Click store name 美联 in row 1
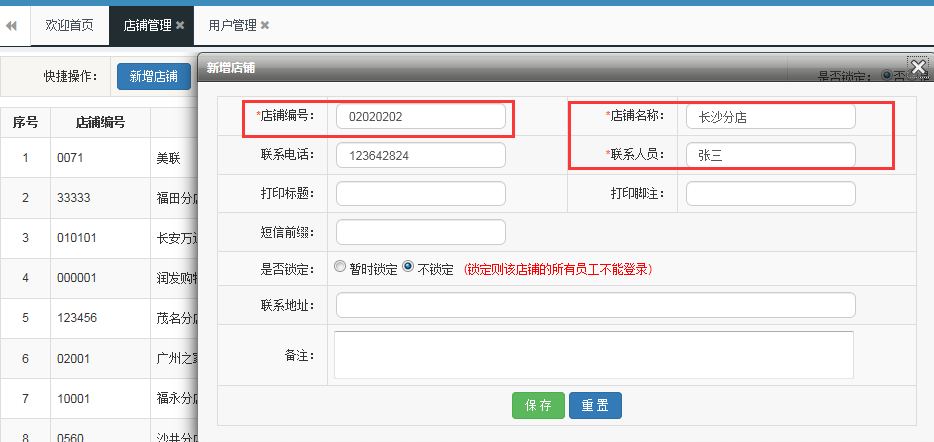 click(169, 158)
